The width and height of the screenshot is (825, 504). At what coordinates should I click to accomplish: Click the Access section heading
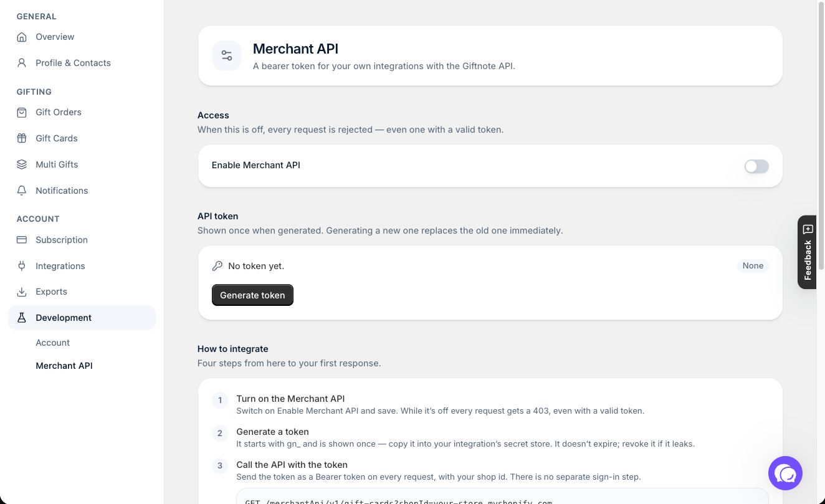coord(213,115)
